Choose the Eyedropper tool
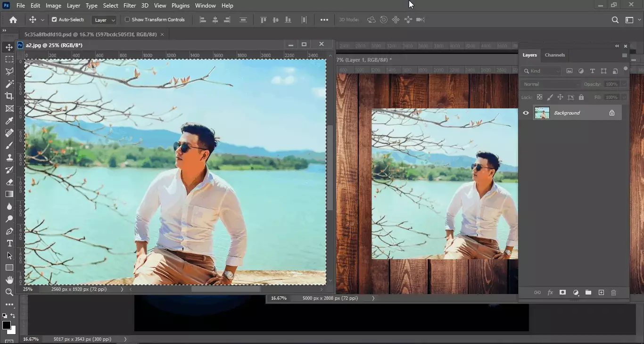 pos(9,121)
